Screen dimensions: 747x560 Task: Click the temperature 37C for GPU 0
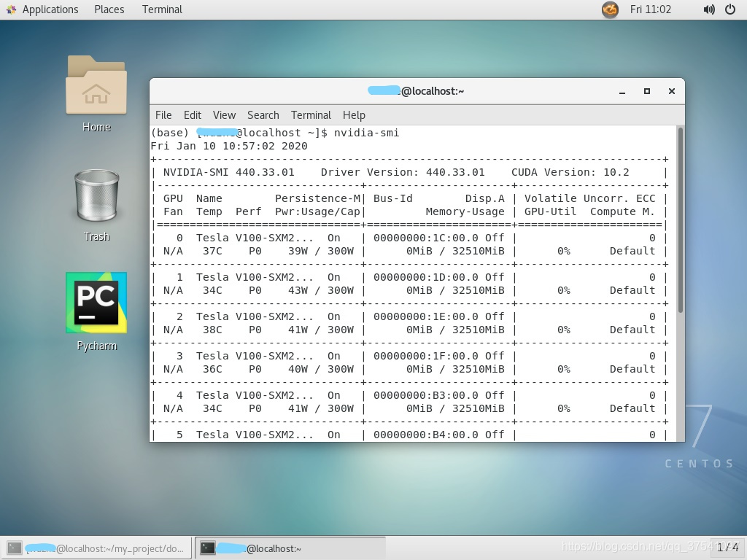tap(212, 251)
